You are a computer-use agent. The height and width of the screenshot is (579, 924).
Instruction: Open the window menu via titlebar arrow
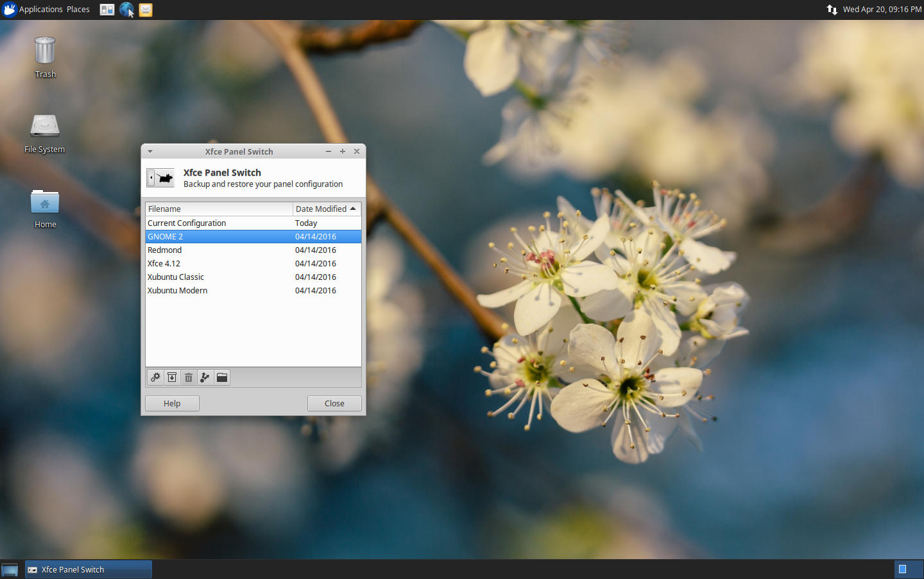click(150, 151)
